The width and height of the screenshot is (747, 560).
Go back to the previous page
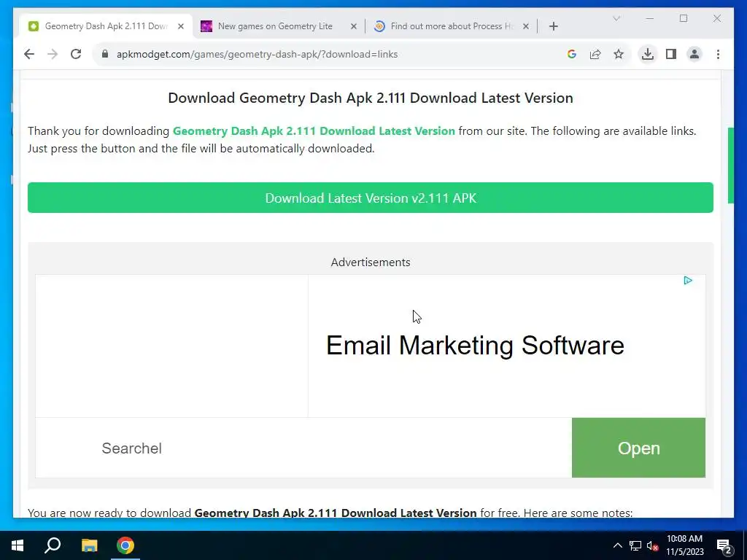point(29,54)
